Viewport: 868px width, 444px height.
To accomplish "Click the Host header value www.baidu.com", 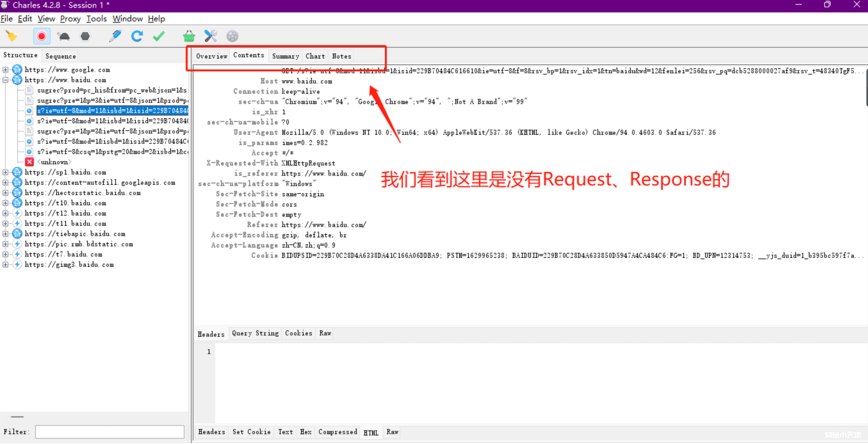I will (x=307, y=81).
